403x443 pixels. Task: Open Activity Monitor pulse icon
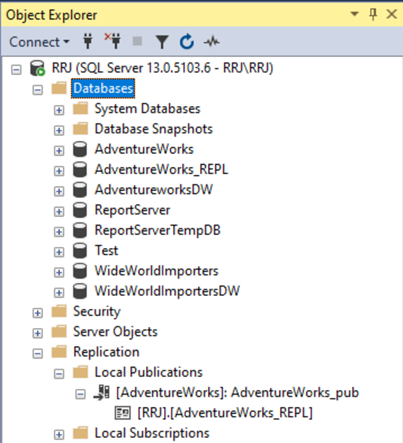(x=212, y=42)
